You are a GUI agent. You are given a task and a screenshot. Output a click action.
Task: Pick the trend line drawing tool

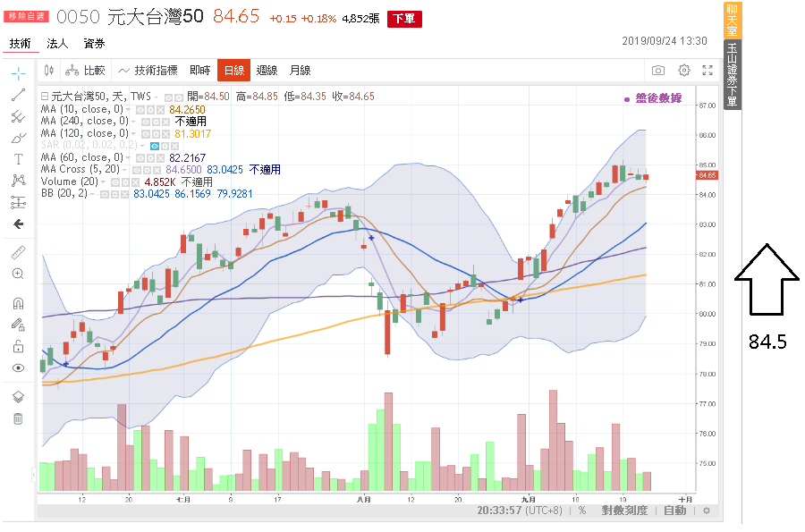coord(19,94)
